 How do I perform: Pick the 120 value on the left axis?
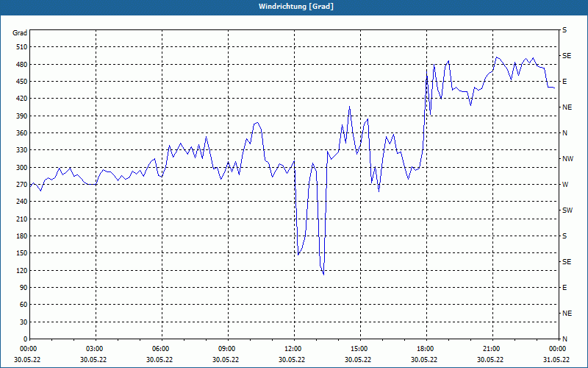click(x=22, y=270)
